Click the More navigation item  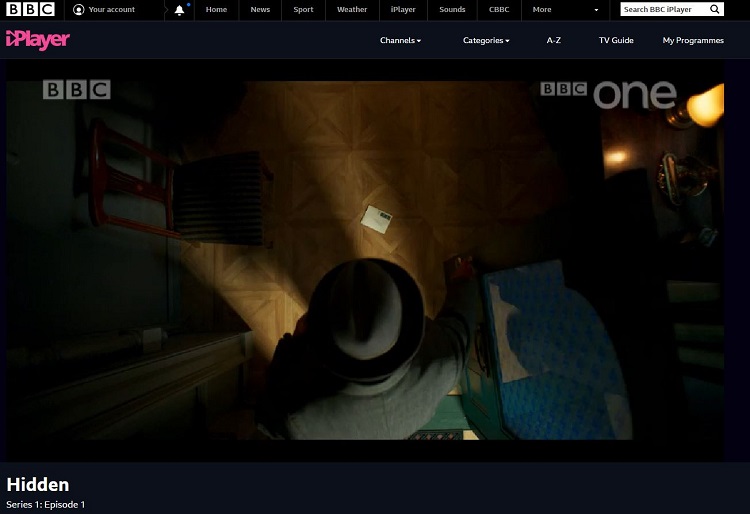click(x=542, y=10)
